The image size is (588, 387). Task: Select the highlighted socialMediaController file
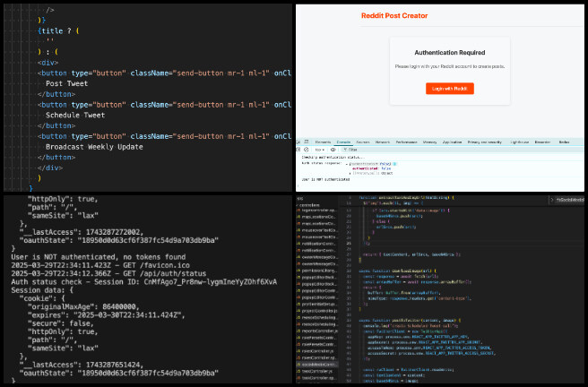click(x=317, y=364)
